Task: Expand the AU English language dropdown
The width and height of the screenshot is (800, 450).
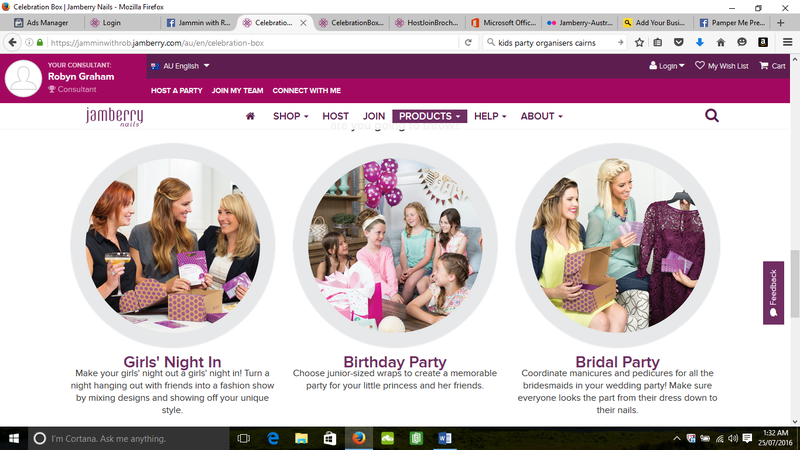Action: click(x=180, y=66)
